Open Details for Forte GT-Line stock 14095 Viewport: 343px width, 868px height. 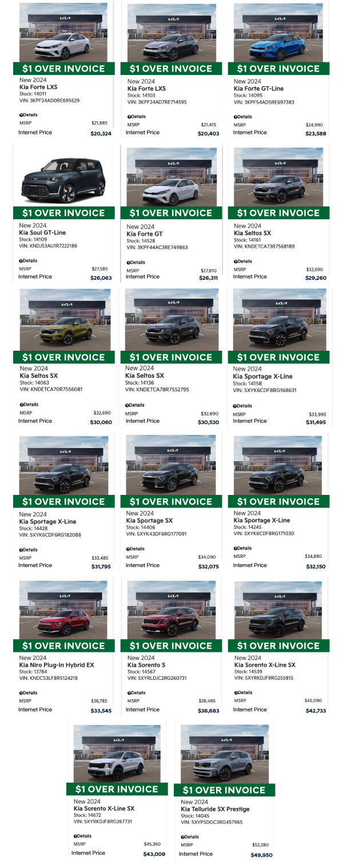[245, 117]
